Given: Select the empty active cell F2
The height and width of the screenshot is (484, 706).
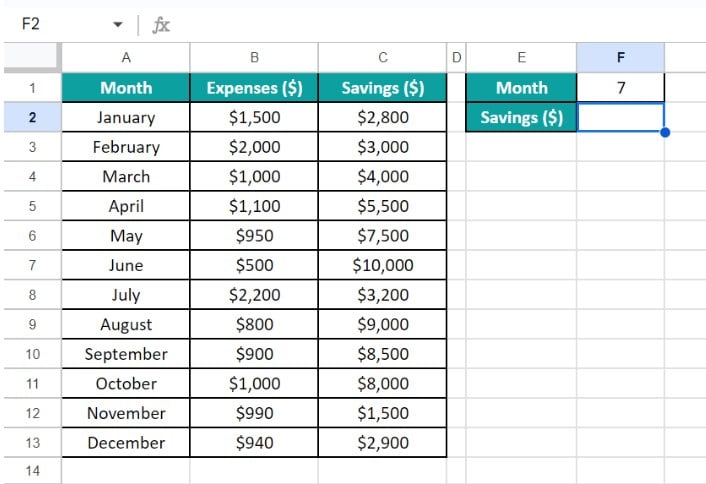Looking at the screenshot, I should [620, 117].
